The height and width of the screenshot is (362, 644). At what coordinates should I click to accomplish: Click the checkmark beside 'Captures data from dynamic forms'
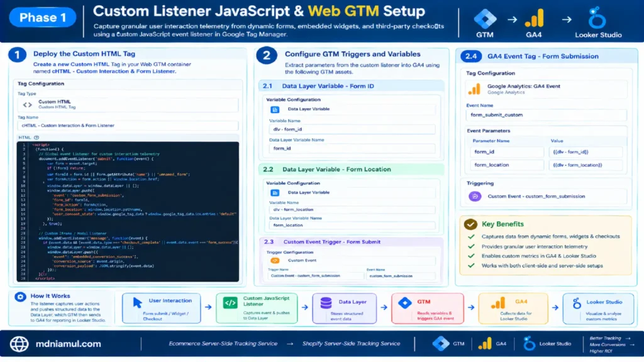tap(471, 237)
